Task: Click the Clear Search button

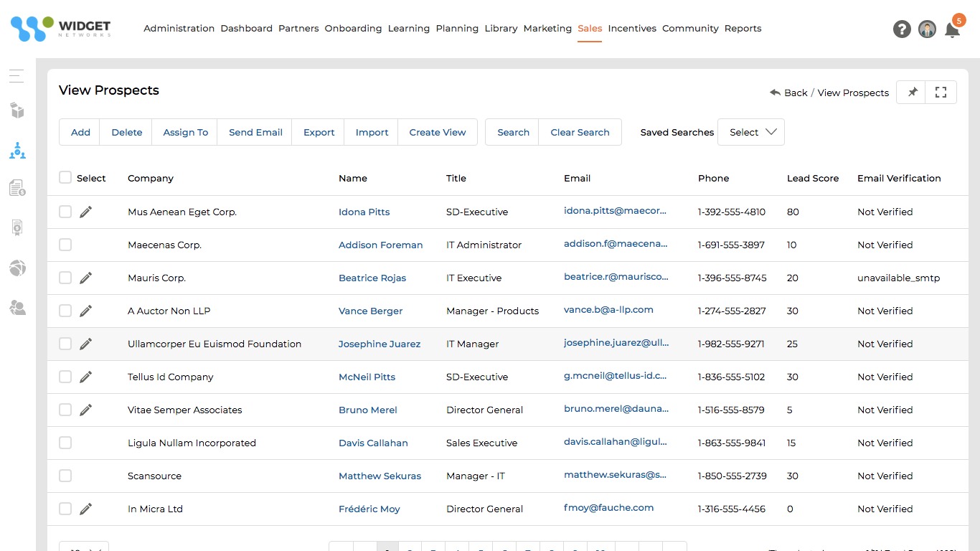Action: pos(580,132)
